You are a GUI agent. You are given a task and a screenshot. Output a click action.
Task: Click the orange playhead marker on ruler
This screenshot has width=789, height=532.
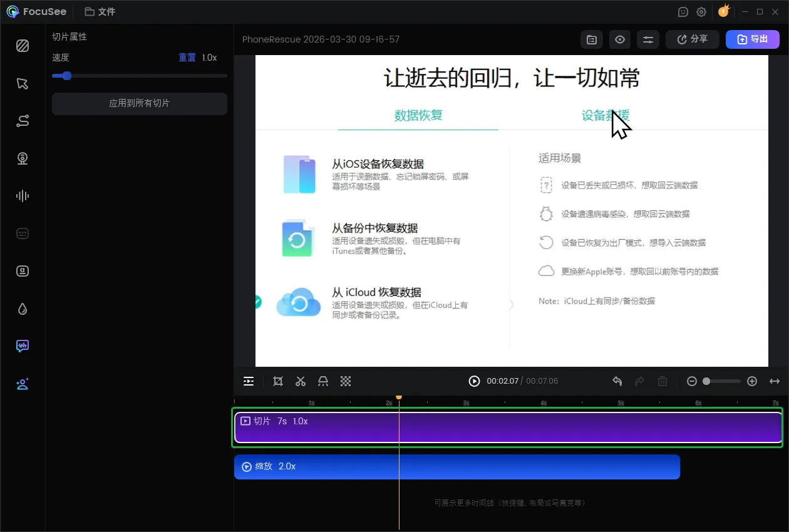[399, 397]
